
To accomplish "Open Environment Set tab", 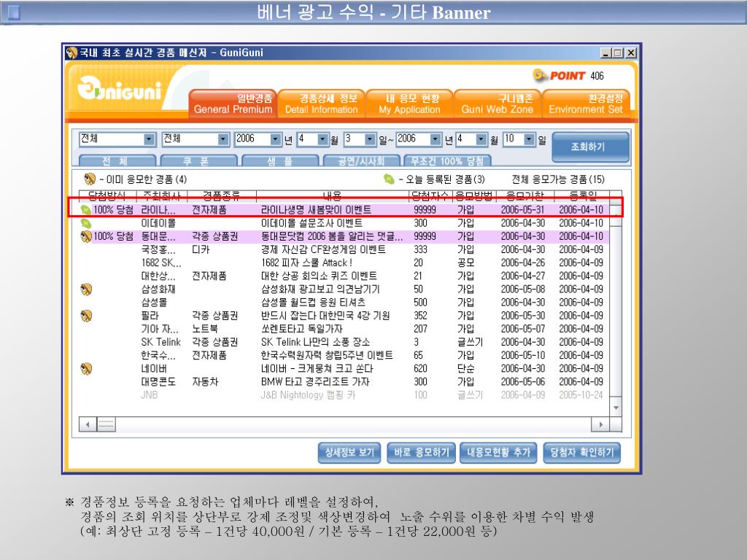I will point(586,104).
